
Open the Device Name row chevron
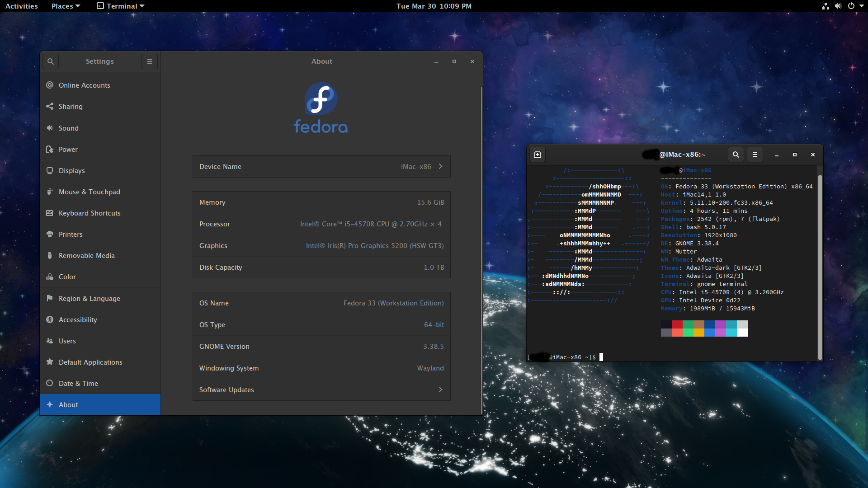[x=440, y=166]
